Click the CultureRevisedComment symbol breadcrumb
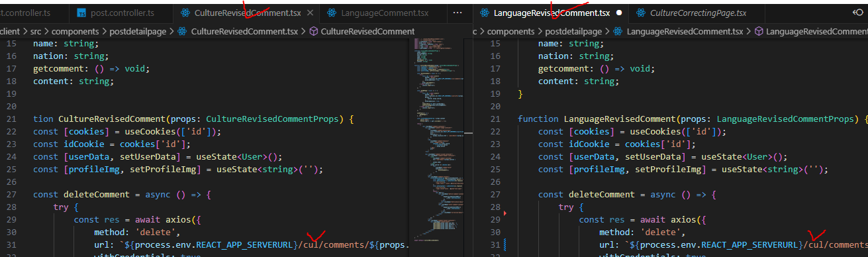Viewport: 868px width, 257px height. tap(367, 31)
